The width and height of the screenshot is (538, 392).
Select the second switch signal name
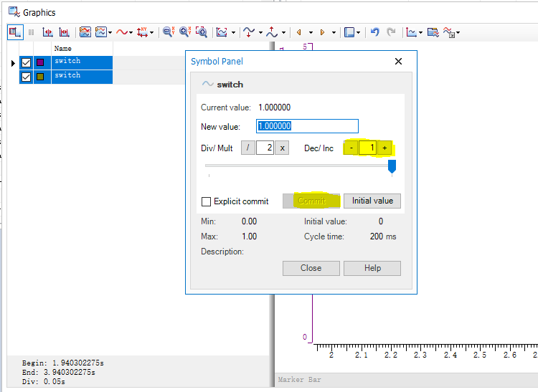pyautogui.click(x=82, y=77)
